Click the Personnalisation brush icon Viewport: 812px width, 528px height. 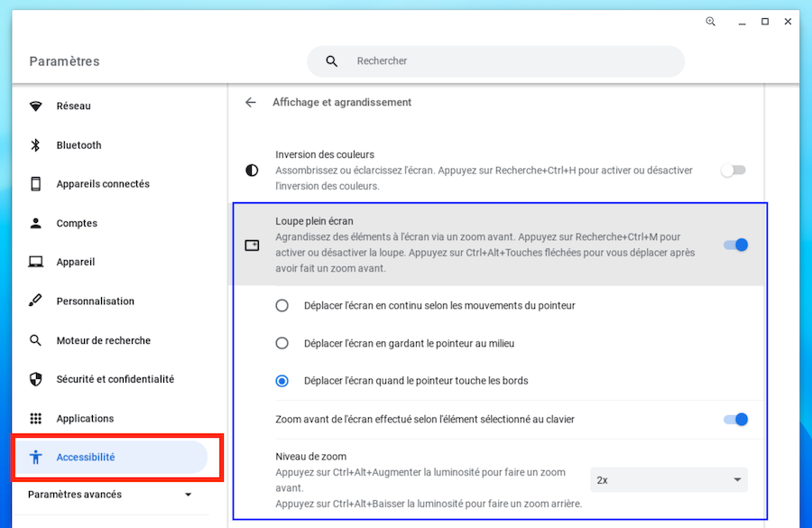36,301
